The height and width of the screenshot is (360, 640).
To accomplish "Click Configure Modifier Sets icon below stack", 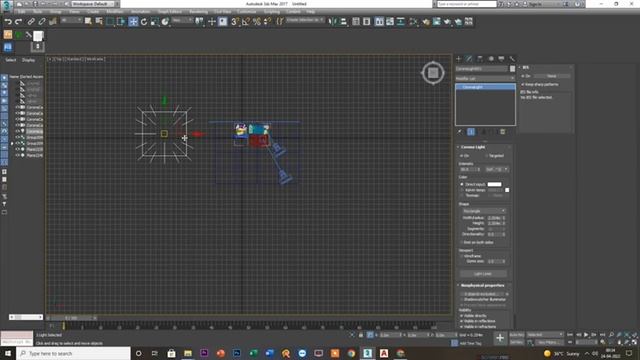I will pyautogui.click(x=502, y=132).
